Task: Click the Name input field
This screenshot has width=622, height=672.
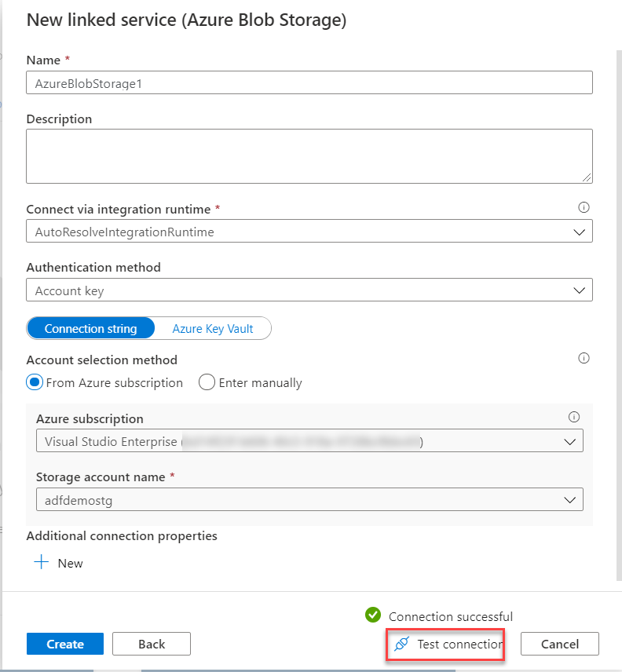Action: point(309,83)
